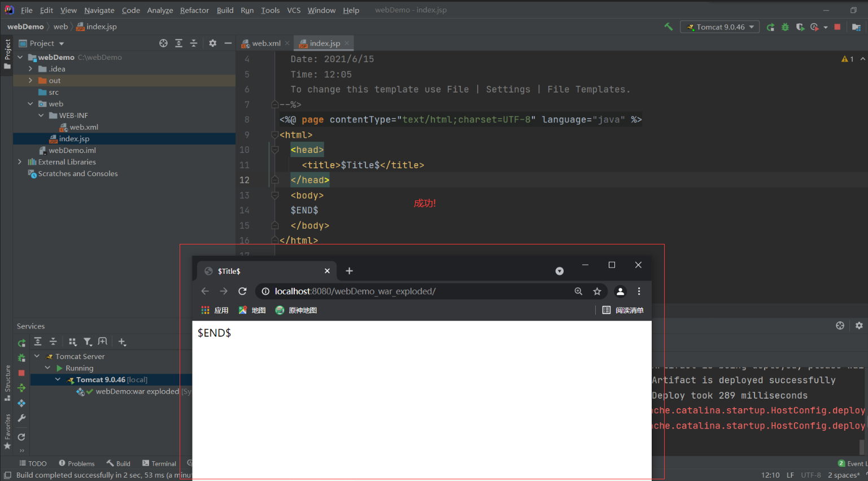Open the VCS menu
The height and width of the screenshot is (481, 868).
click(294, 10)
